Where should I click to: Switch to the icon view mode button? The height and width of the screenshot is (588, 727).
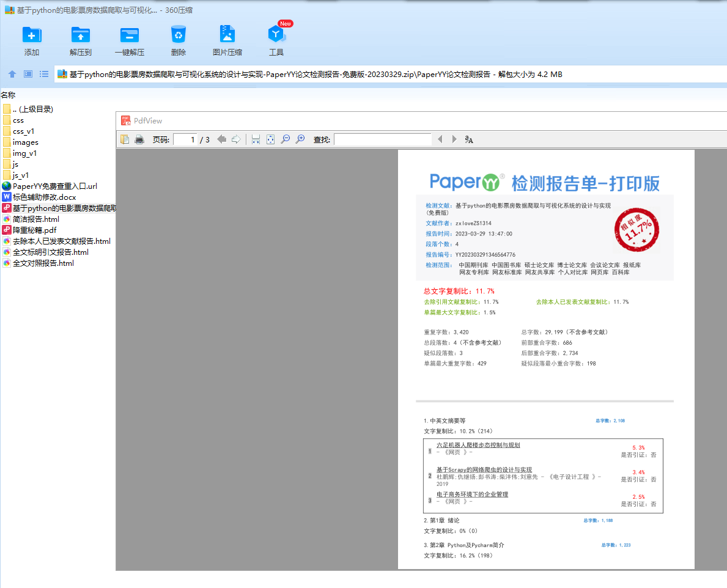[x=28, y=74]
